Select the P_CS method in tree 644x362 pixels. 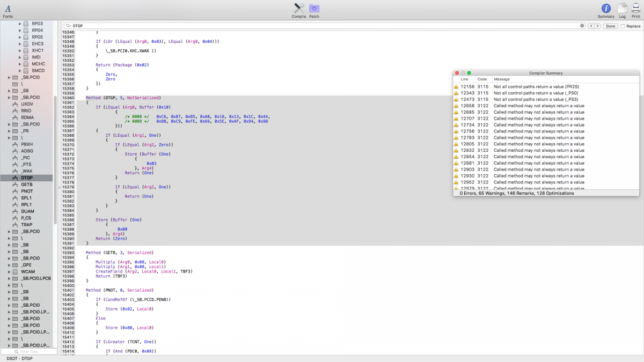[x=26, y=218]
